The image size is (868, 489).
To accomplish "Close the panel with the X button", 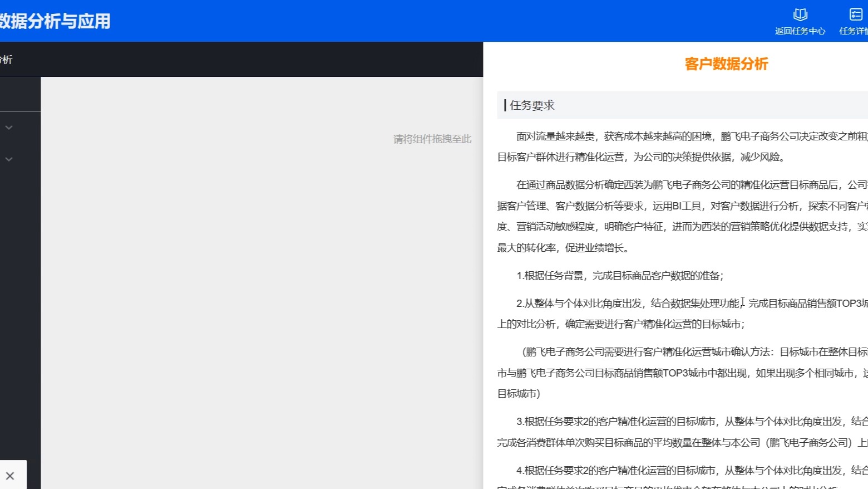I will 10,476.
